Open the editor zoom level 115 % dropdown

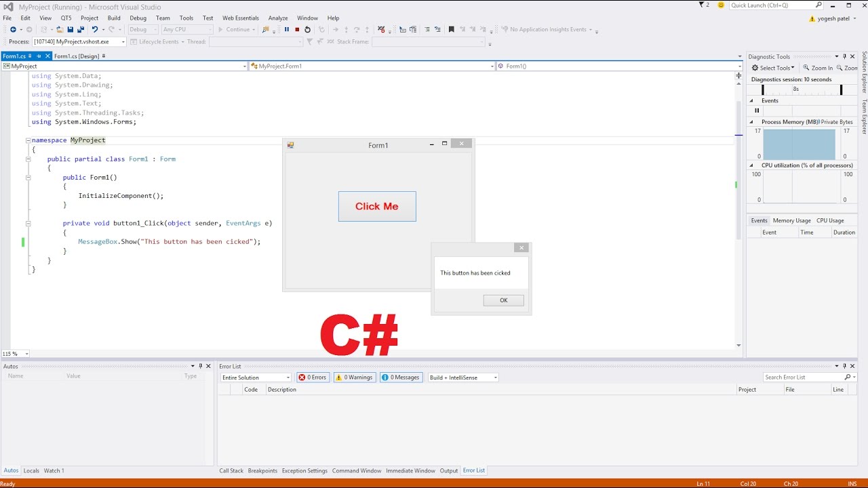click(x=16, y=354)
